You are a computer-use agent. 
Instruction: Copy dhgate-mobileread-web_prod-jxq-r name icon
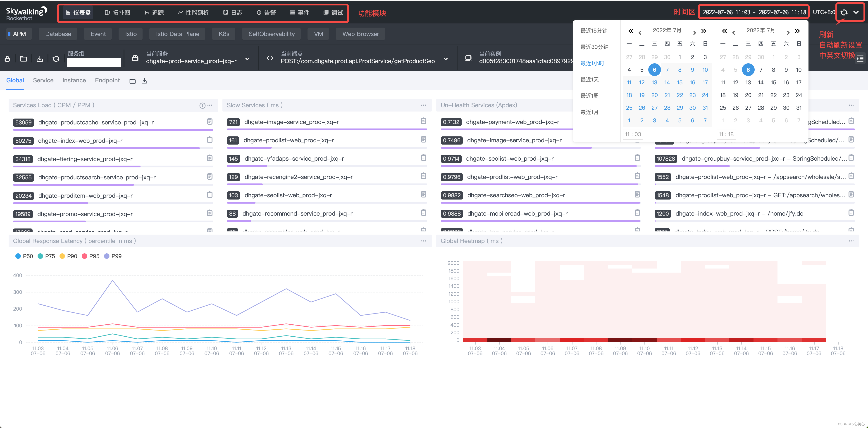click(x=637, y=212)
